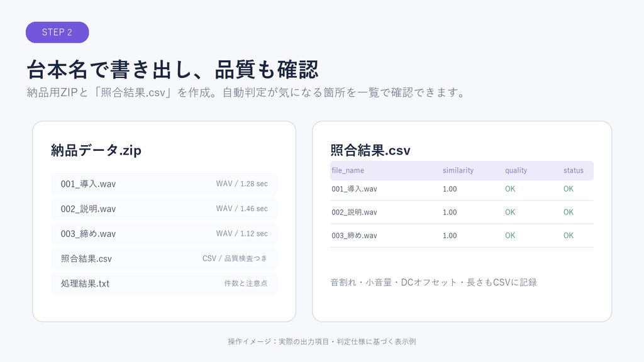Click the 納品データ.zip card title
644x362 pixels.
click(96, 150)
